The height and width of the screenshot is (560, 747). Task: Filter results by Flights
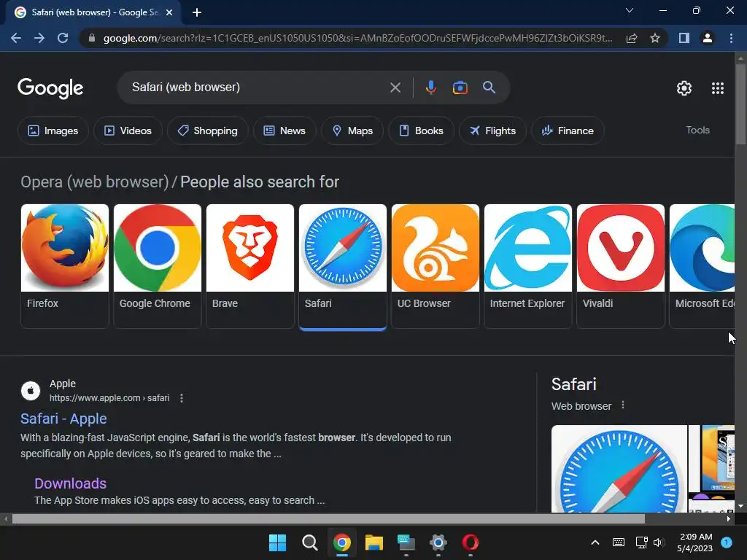click(x=492, y=131)
